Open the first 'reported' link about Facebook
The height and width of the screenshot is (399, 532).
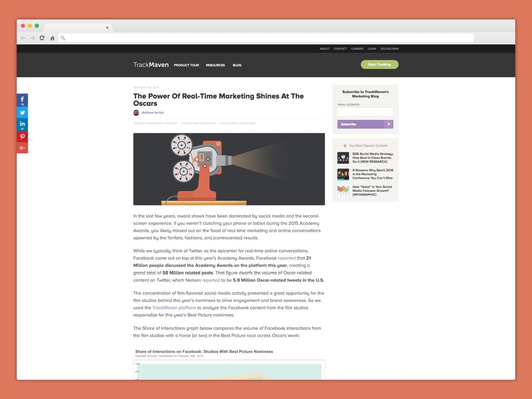(x=287, y=258)
